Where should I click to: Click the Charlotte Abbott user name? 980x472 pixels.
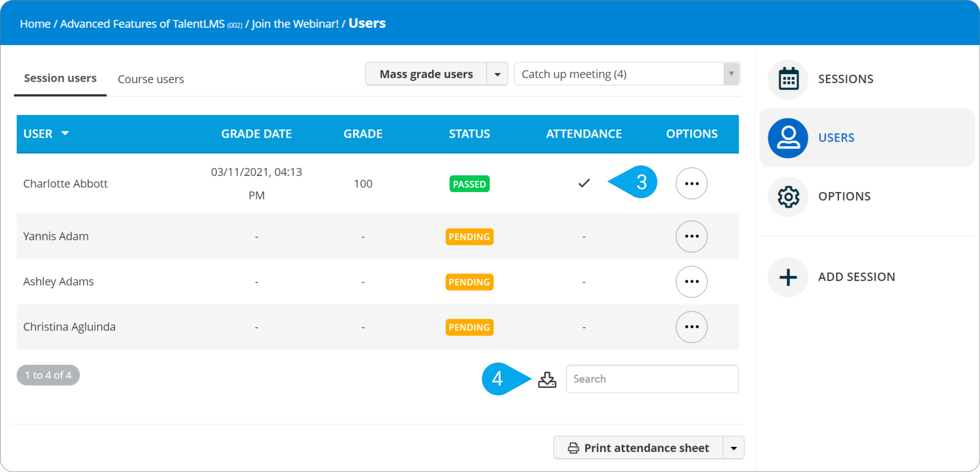click(x=65, y=184)
